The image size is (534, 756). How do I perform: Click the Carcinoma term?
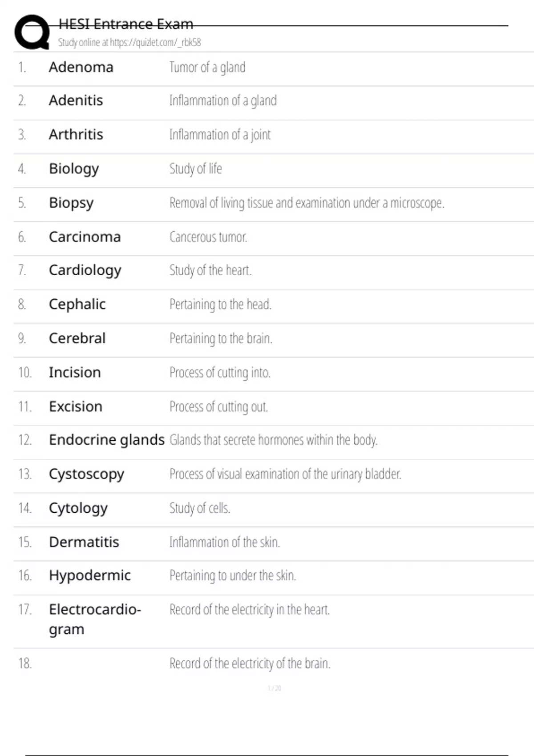(x=85, y=237)
